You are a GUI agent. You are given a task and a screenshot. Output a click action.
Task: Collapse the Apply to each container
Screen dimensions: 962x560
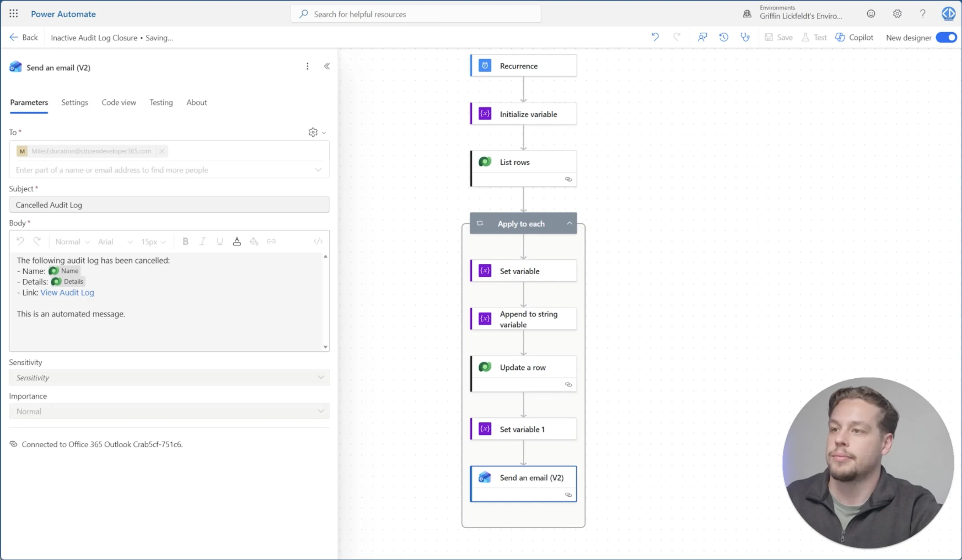click(569, 223)
